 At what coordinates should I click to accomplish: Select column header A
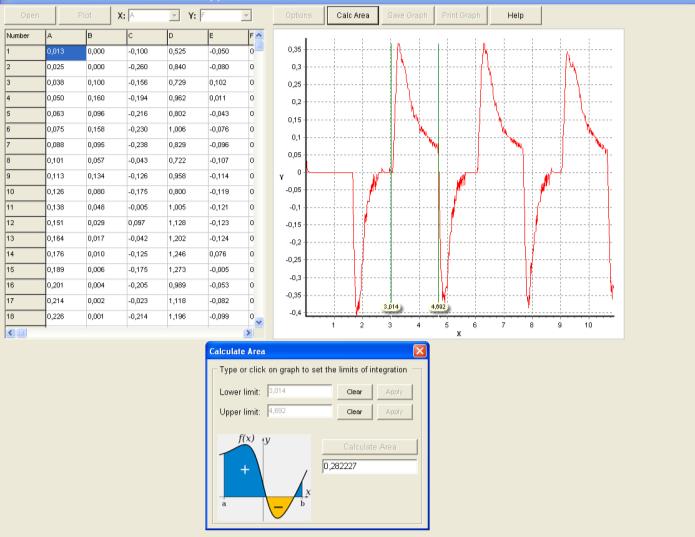[66, 37]
